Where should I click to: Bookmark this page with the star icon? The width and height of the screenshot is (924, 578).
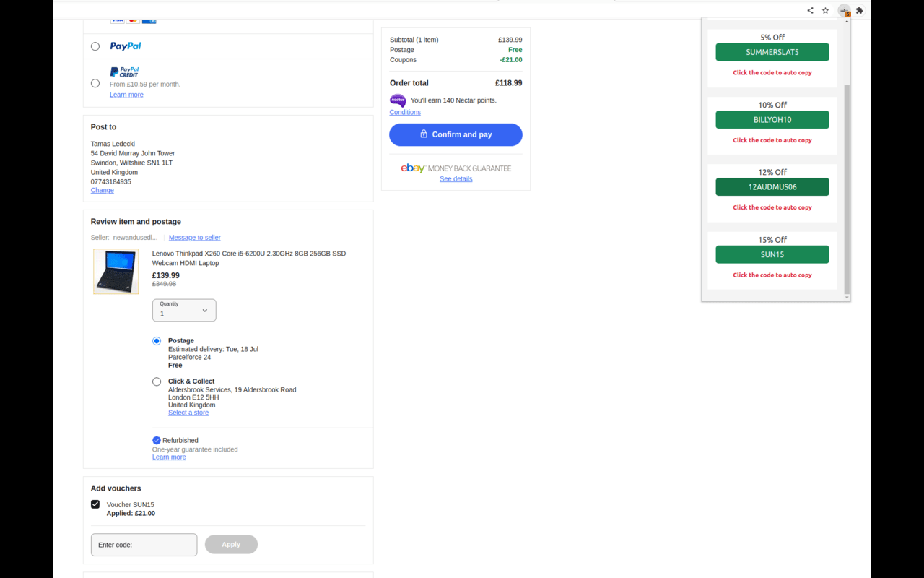point(826,10)
